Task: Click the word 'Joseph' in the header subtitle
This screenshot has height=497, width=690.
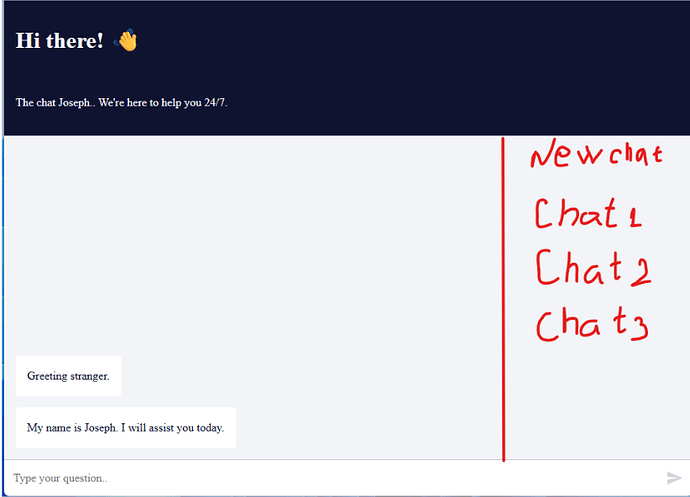Action: pyautogui.click(x=74, y=103)
